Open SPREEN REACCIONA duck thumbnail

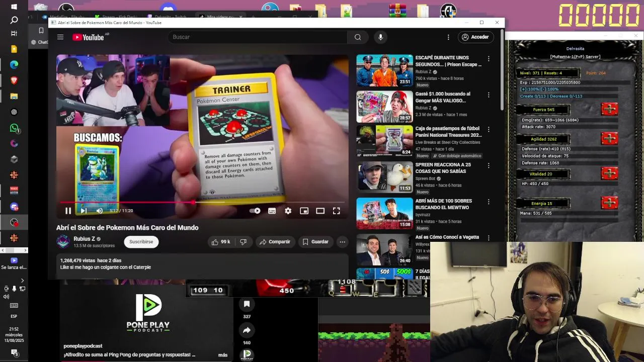pos(384,177)
